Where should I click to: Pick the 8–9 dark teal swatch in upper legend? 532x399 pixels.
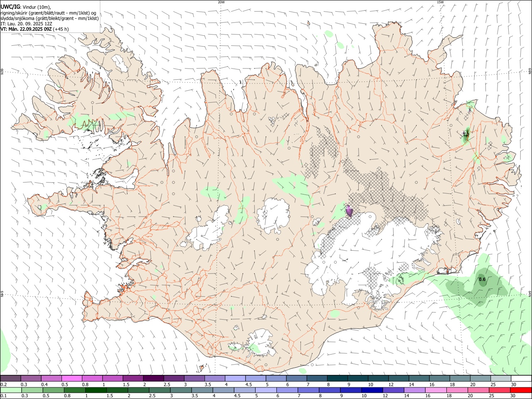337,378
